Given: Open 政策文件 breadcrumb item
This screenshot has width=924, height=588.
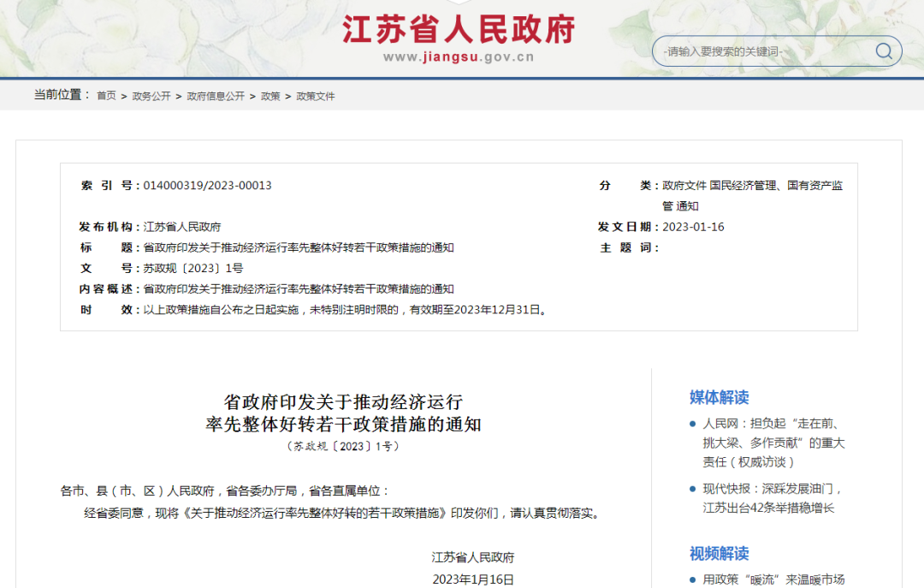Looking at the screenshot, I should coord(316,96).
